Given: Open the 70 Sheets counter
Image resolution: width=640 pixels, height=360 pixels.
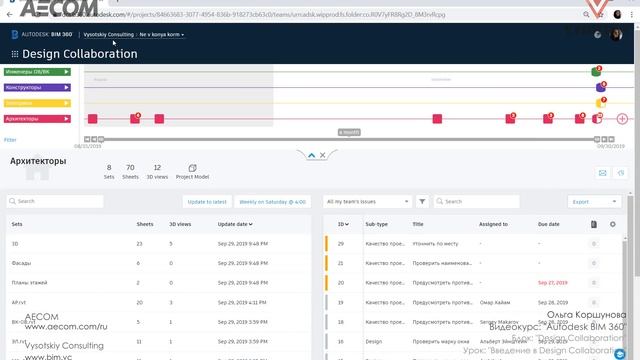Looking at the screenshot, I should point(130,171).
